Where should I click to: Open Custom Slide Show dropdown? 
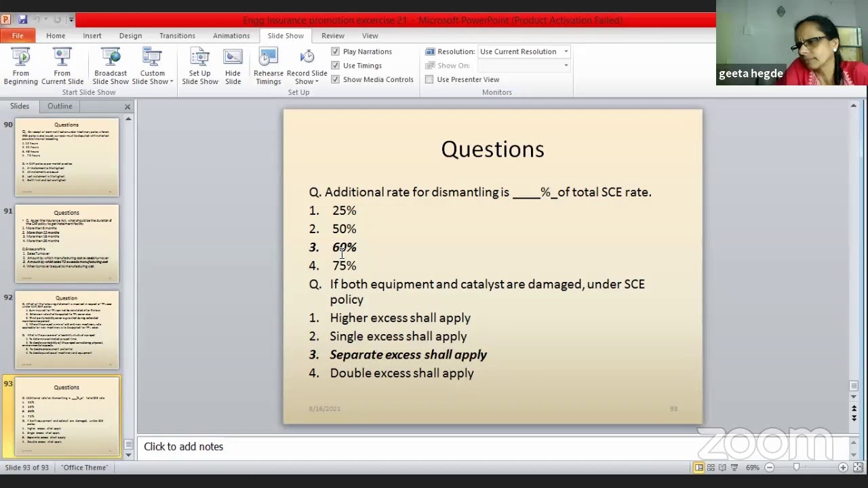(x=153, y=66)
